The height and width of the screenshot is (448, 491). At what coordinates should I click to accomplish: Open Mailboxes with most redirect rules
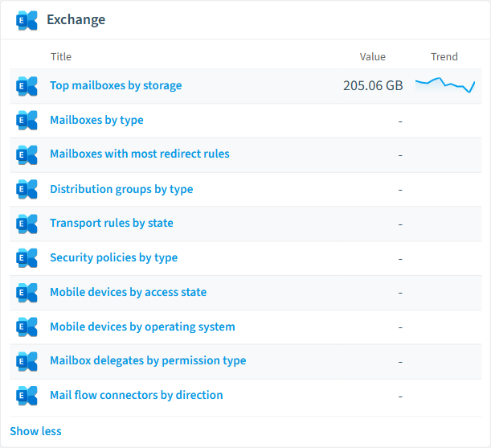140,154
